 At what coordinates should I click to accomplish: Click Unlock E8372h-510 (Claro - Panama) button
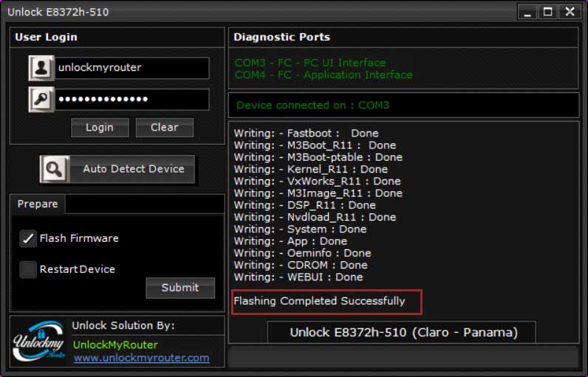[x=401, y=332]
